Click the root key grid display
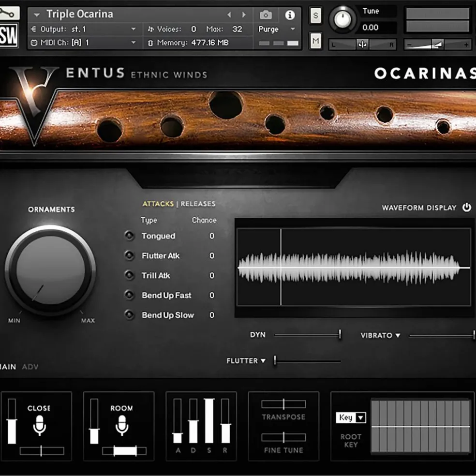The image size is (476, 476). pos(421,426)
